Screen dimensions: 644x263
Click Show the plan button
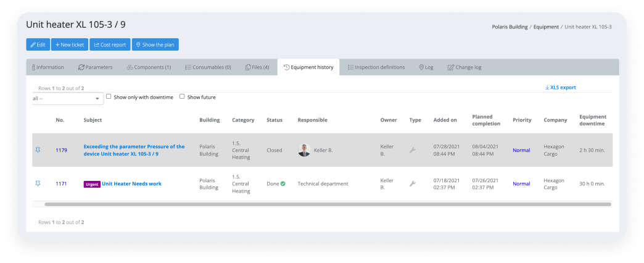click(x=155, y=44)
